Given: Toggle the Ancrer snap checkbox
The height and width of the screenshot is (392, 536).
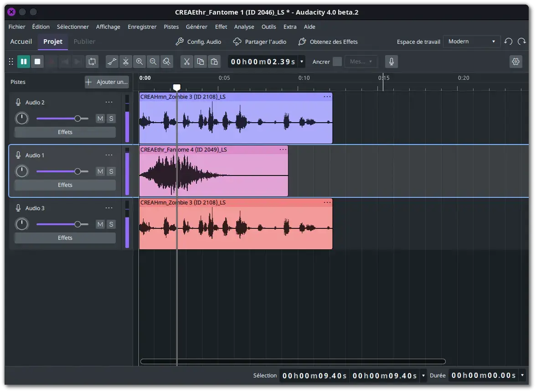Looking at the screenshot, I should tap(337, 62).
